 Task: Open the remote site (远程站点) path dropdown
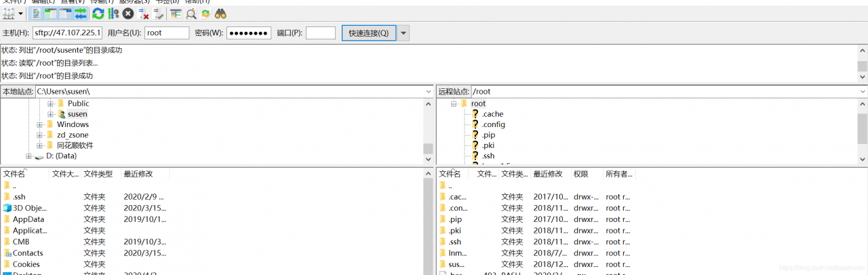(862, 91)
